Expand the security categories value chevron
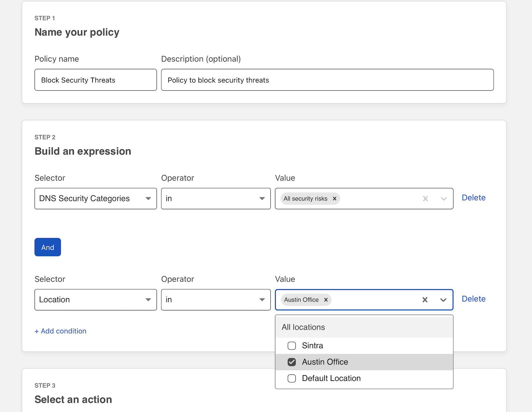The height and width of the screenshot is (412, 532). coord(444,199)
